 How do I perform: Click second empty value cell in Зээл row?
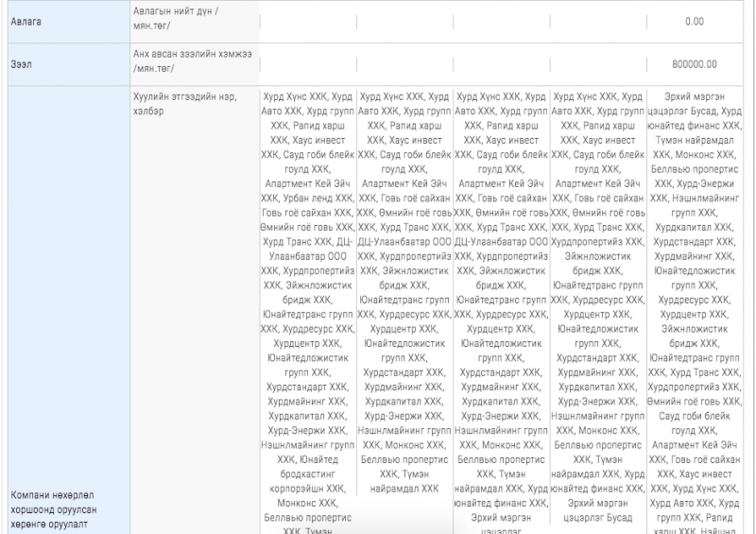(404, 64)
